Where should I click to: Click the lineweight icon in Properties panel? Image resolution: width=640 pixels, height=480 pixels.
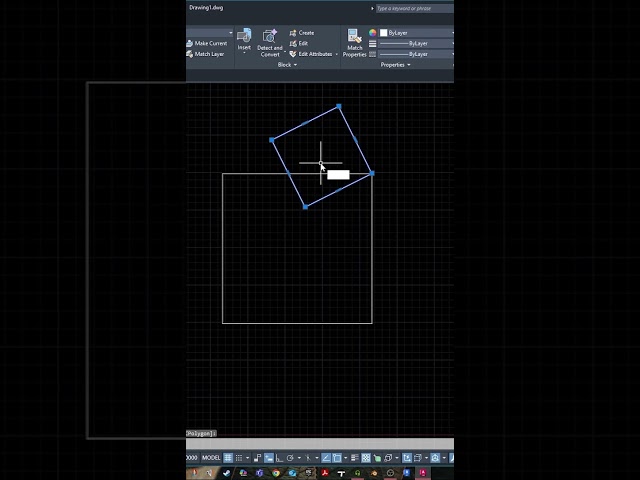point(372,43)
